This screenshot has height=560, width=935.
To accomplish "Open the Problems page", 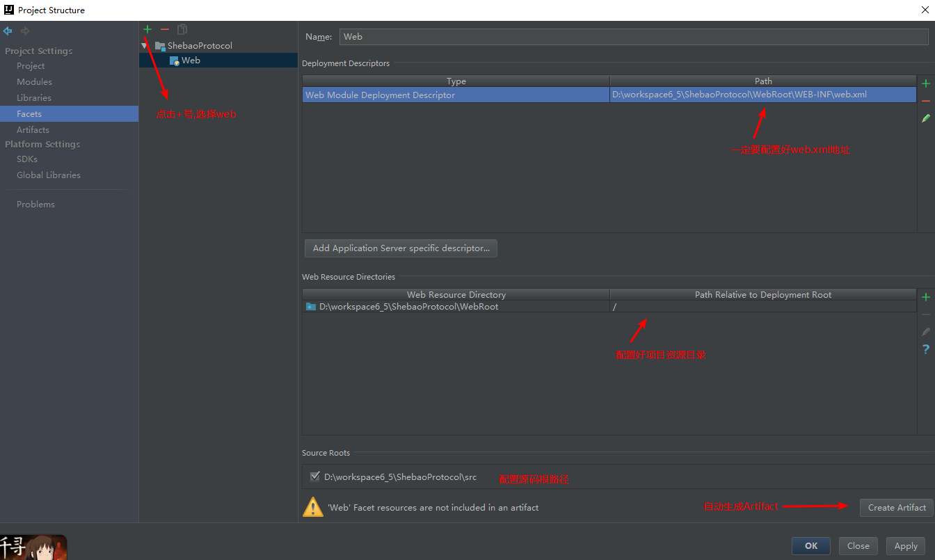I will (35, 204).
